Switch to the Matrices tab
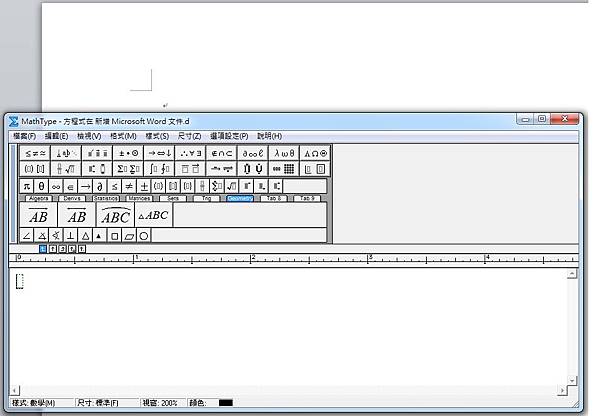The image size is (600, 416). pyautogui.click(x=139, y=198)
